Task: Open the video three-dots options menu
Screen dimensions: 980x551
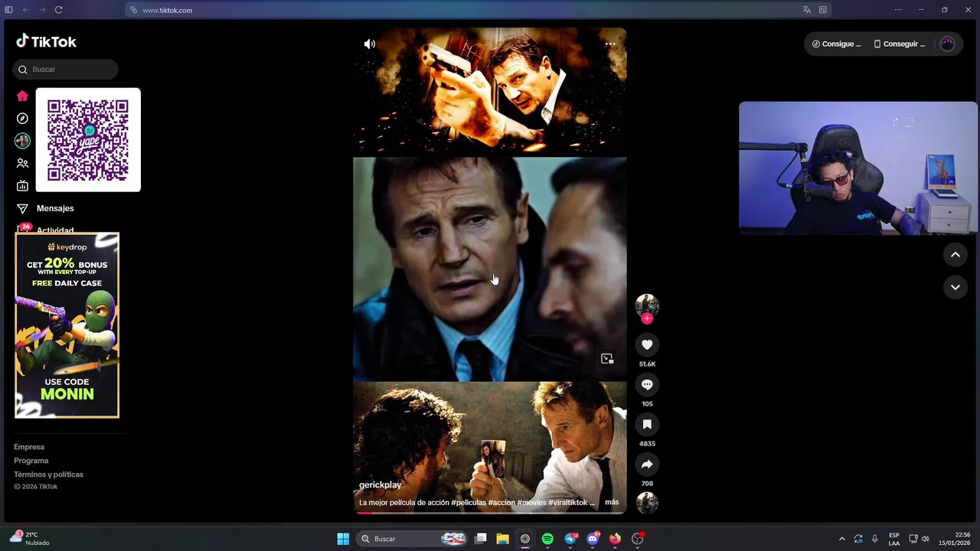Action: point(610,44)
